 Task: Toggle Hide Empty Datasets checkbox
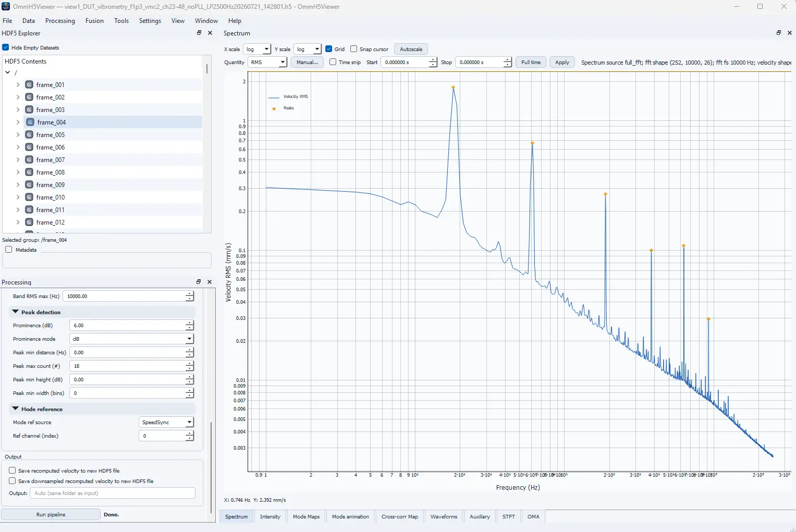(6, 47)
